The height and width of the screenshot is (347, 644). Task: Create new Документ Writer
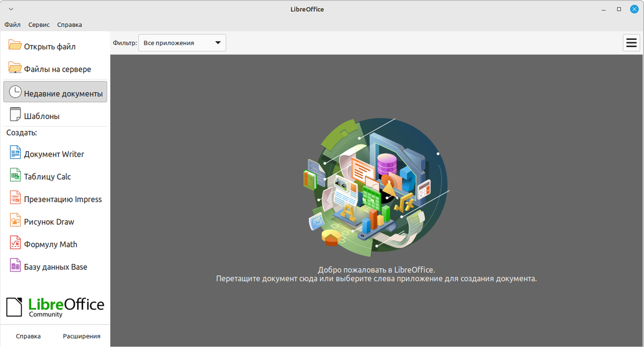coord(55,154)
